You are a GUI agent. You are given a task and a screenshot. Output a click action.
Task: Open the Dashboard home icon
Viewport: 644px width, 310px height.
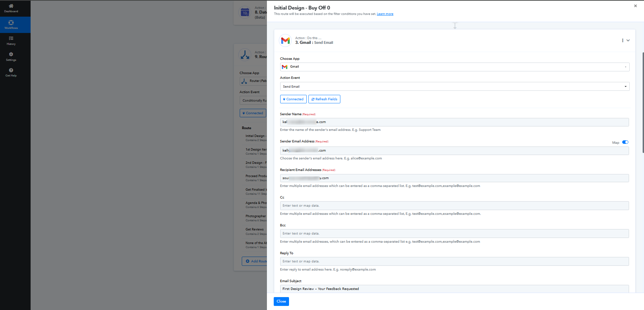pos(11,6)
